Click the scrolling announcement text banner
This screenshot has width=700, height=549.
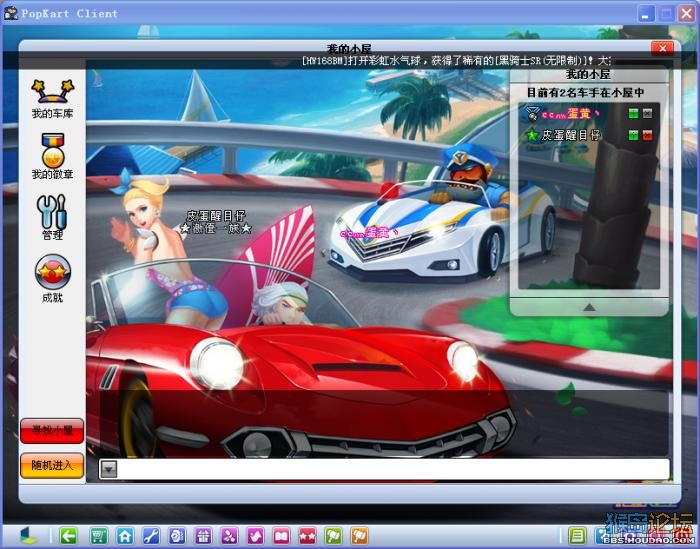pyautogui.click(x=456, y=60)
